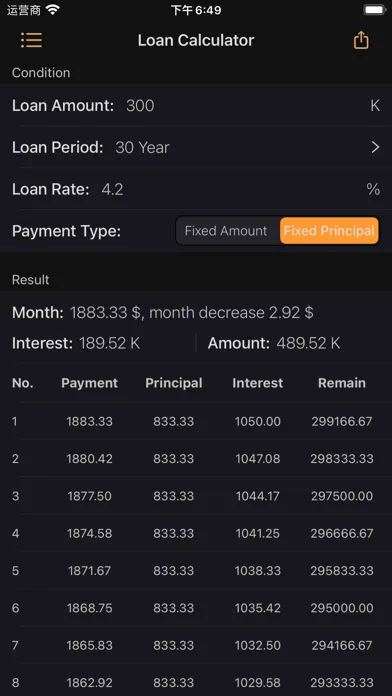
Task: Select Fixed Amount payment type
Action: point(226,231)
